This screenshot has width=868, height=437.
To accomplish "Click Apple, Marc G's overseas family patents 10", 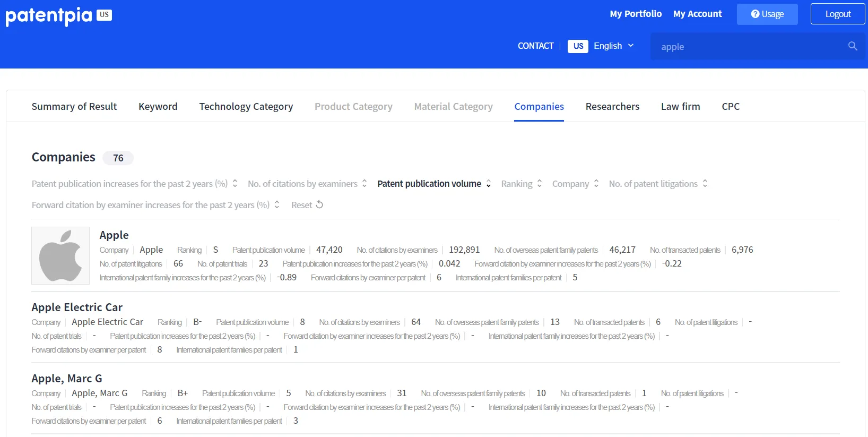I will 541,393.
